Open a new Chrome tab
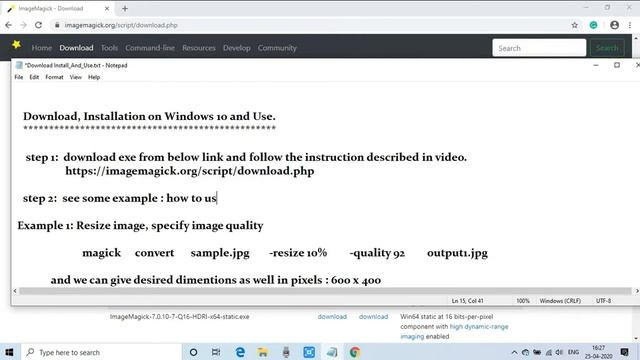 pyautogui.click(x=125, y=8)
